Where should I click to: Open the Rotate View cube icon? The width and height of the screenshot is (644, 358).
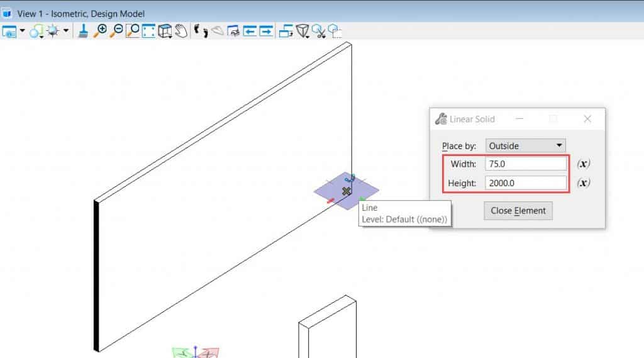pyautogui.click(x=165, y=31)
